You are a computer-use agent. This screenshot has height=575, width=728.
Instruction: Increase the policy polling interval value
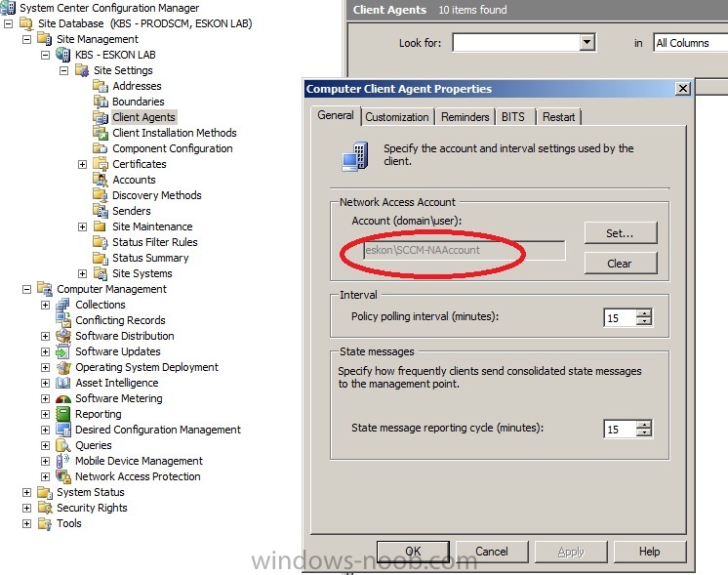pyautogui.click(x=644, y=313)
